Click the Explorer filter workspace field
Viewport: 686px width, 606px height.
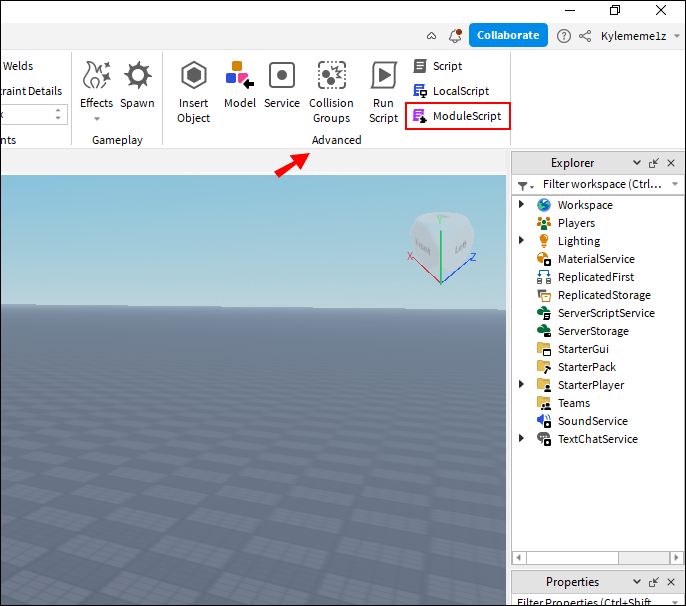pyautogui.click(x=602, y=184)
